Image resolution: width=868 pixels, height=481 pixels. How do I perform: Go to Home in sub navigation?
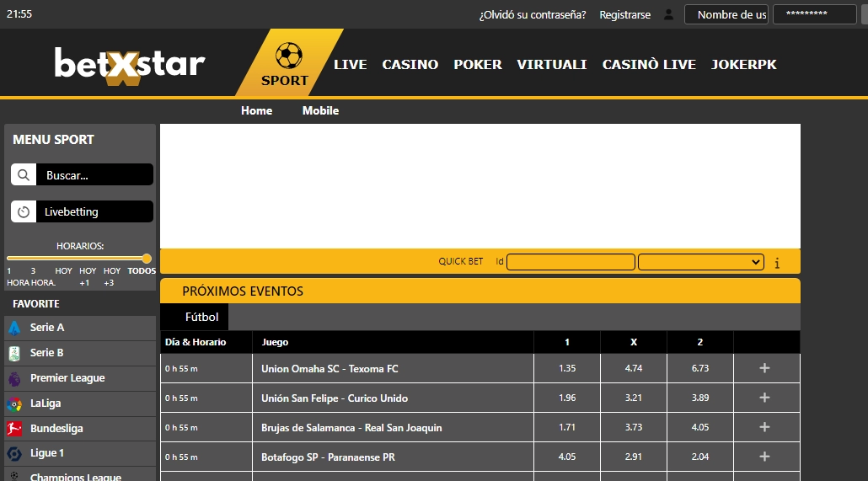point(256,110)
